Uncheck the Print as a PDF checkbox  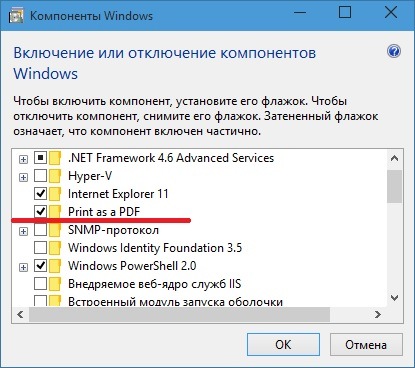(41, 211)
